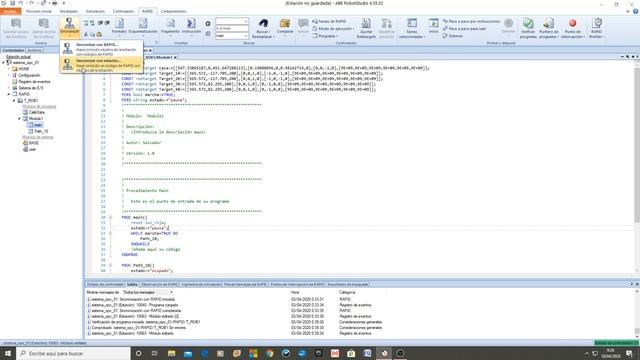This screenshot has height=360, width=640.
Task: Click Punto de interrupción red icon
Action: pyautogui.click(x=573, y=28)
